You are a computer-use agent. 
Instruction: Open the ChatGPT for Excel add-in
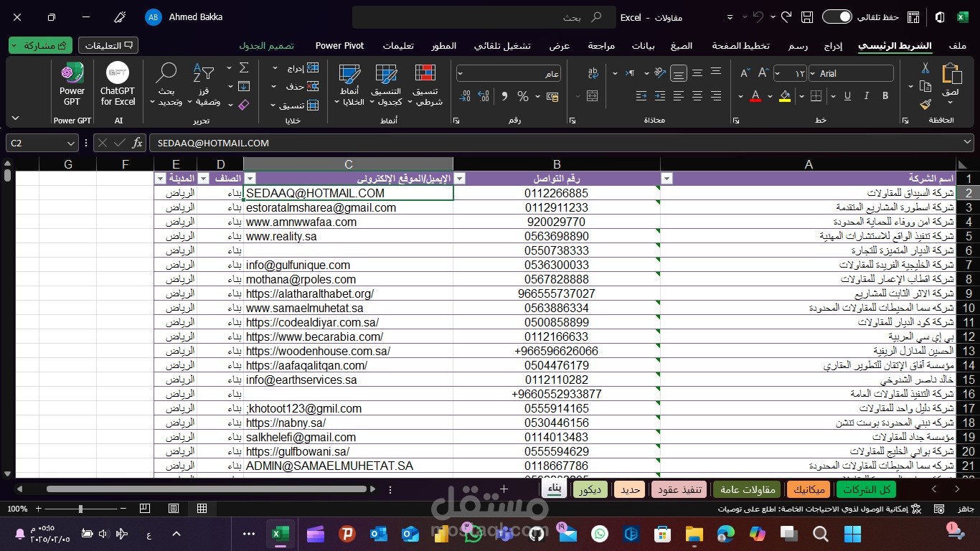(118, 85)
